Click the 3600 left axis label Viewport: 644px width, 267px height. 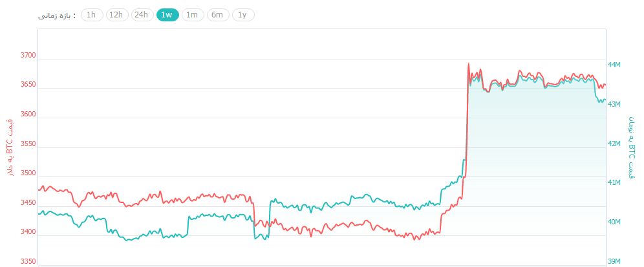pos(28,114)
